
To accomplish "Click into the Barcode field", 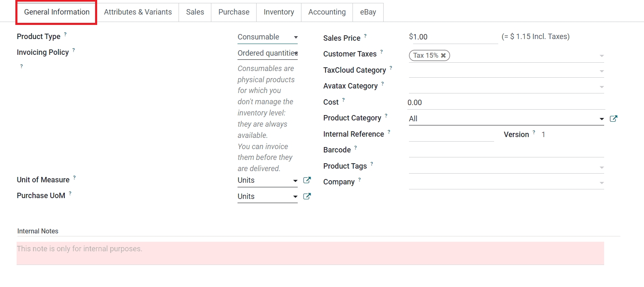I will click(506, 150).
